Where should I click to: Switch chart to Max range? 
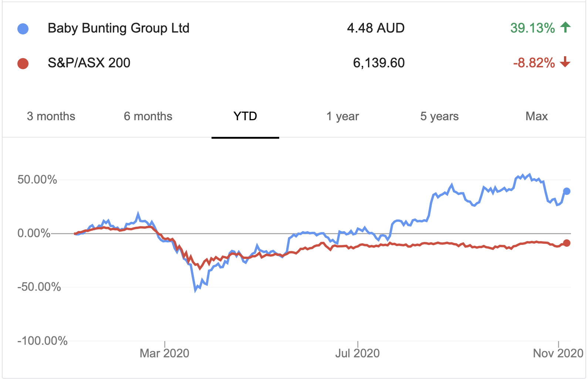(x=536, y=116)
